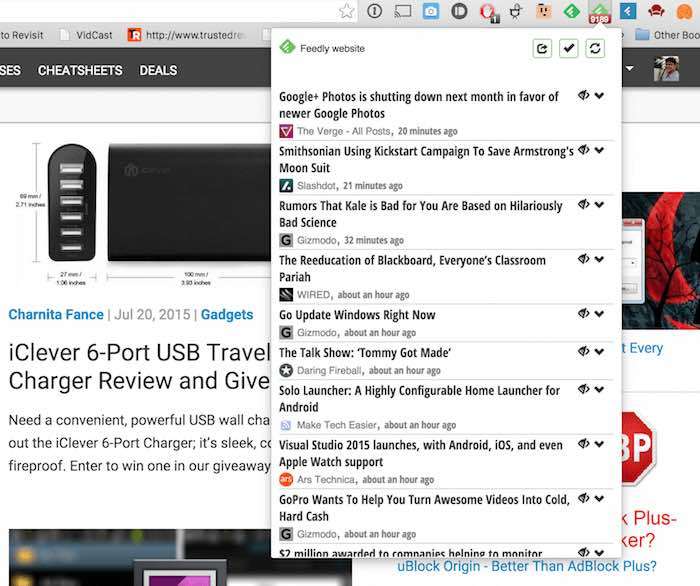The image size is (700, 586).
Task: Open Go Update Windows Right Now headline
Action: pos(357,315)
